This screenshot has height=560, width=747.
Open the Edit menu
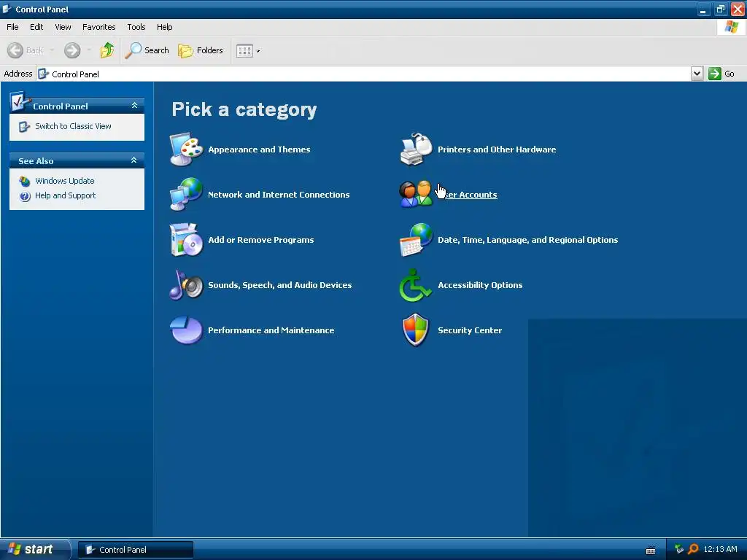point(36,27)
